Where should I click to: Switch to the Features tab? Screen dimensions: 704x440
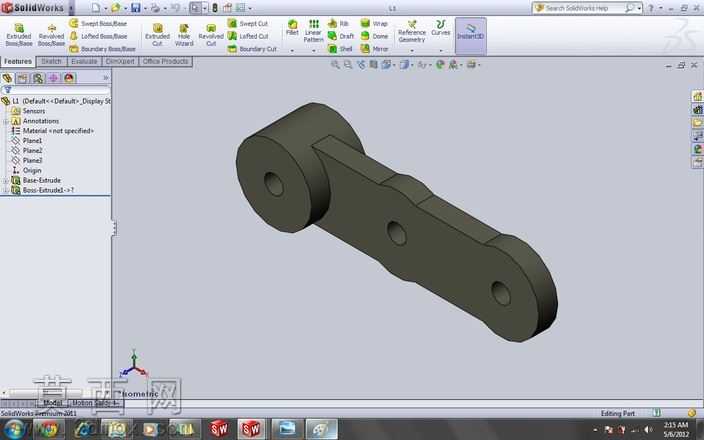18,62
